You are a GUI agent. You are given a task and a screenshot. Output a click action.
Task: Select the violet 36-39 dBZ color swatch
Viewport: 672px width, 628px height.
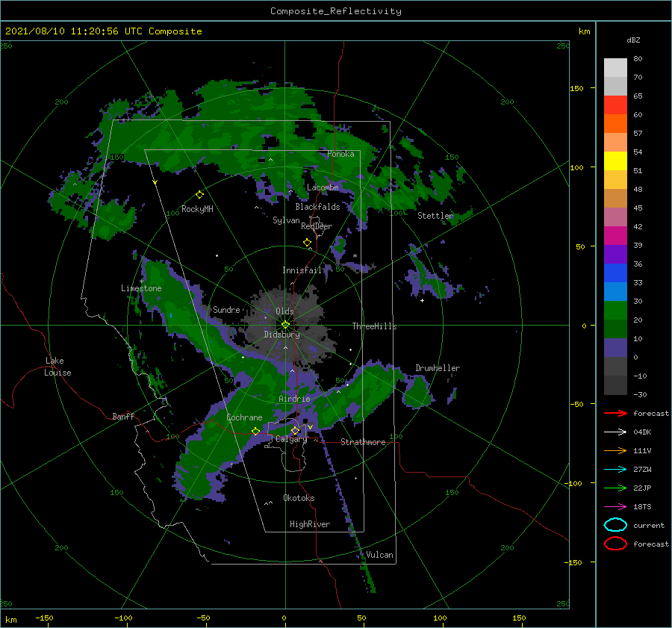tap(615, 255)
